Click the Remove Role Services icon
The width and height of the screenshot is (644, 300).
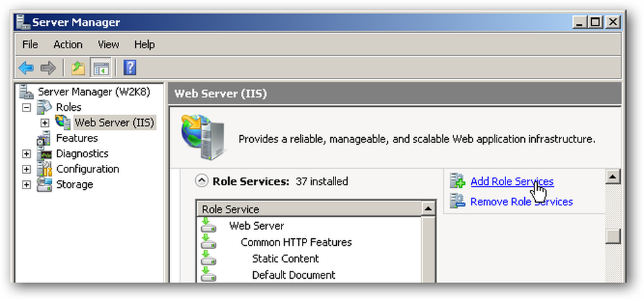(x=457, y=201)
